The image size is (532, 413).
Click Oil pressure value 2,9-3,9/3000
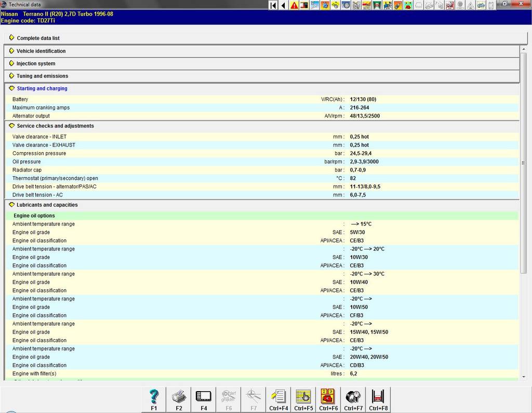(364, 162)
